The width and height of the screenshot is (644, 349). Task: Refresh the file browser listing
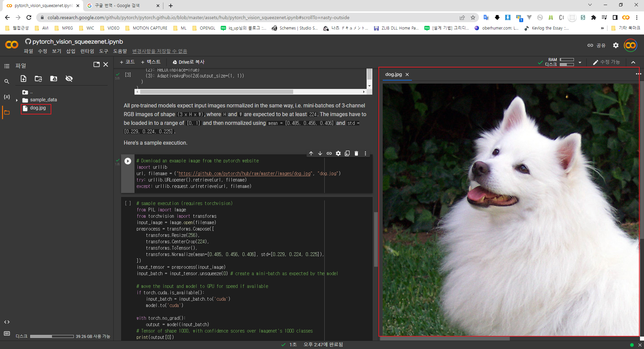[39, 79]
